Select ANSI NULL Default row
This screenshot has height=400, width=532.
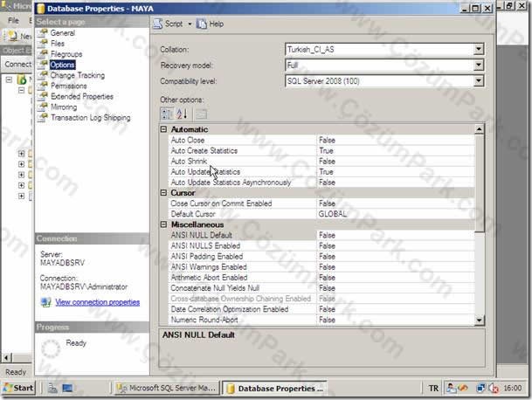(x=321, y=235)
